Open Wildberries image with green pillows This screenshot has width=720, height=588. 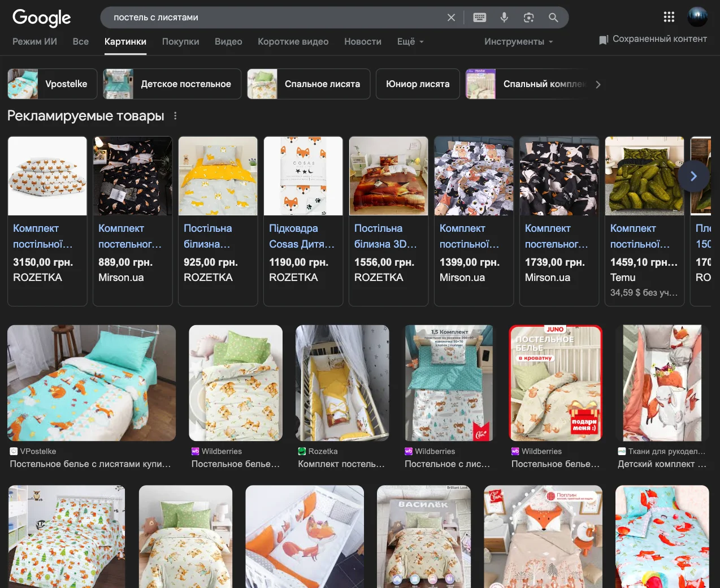pos(236,383)
